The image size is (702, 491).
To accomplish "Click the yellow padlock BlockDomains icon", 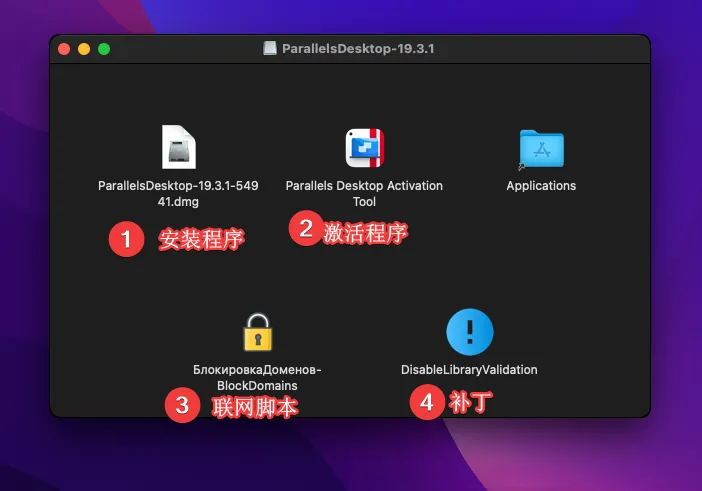I will tap(258, 332).
